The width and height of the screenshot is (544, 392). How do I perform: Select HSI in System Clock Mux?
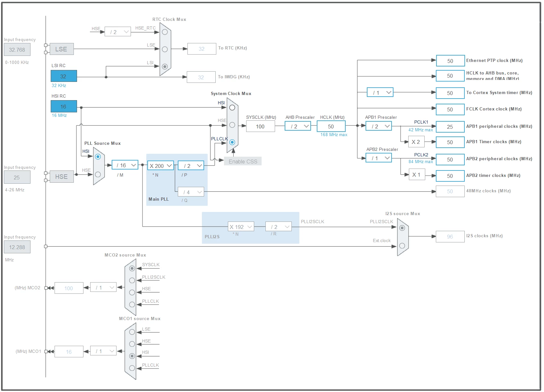(232, 108)
